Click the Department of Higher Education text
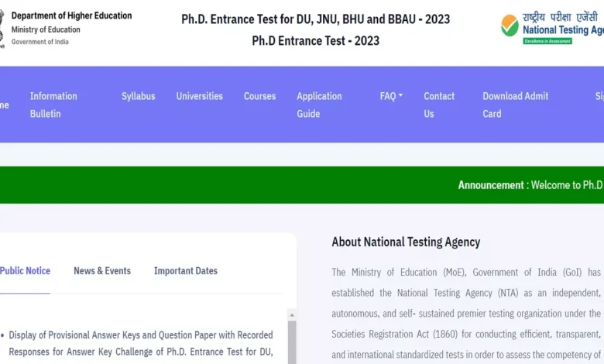The image size is (604, 364). click(71, 15)
